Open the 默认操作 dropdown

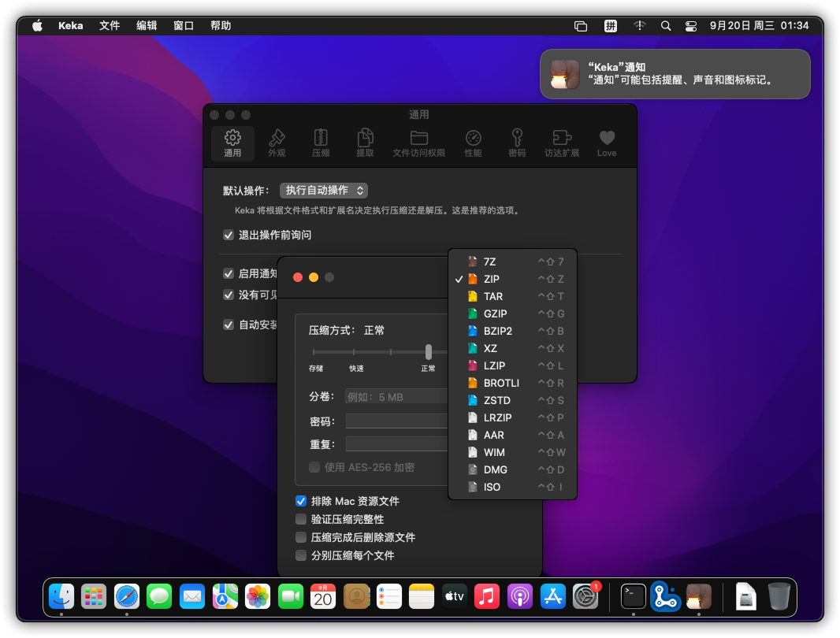click(324, 190)
